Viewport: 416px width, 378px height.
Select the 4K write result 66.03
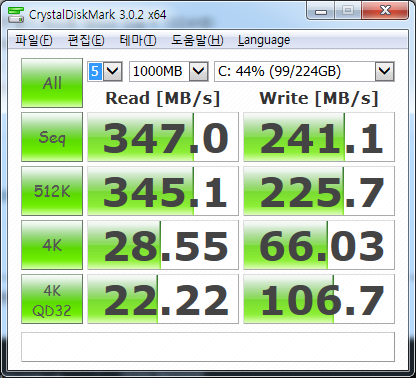319,245
